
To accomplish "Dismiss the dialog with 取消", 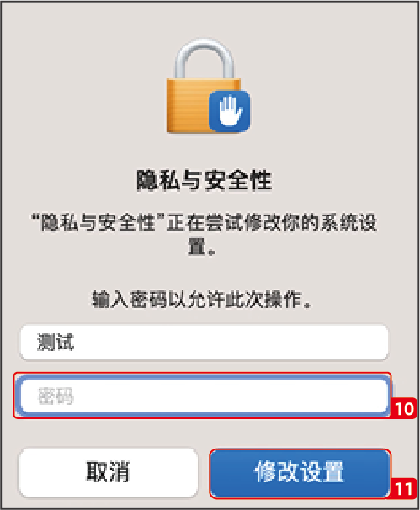I will [x=108, y=472].
